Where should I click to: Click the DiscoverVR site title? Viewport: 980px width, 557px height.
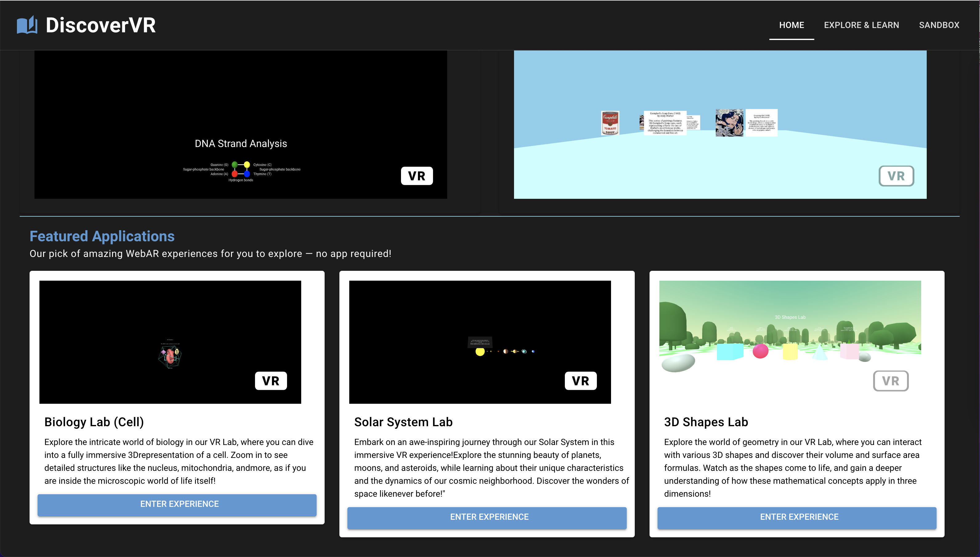pyautogui.click(x=101, y=25)
